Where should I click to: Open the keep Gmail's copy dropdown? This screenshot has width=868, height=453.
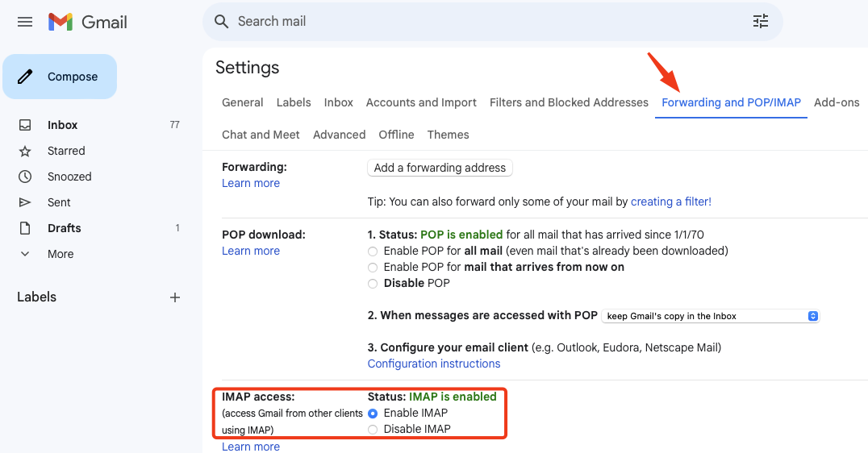click(710, 316)
